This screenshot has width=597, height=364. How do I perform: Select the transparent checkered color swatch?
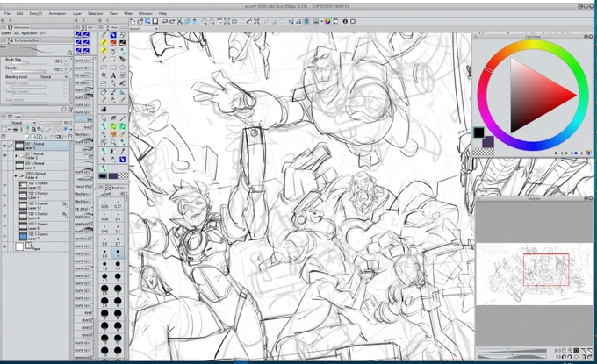[124, 176]
